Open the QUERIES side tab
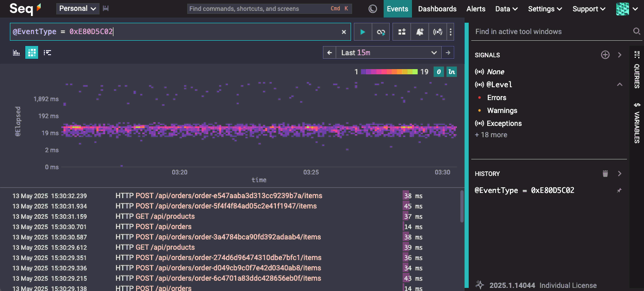 tap(636, 70)
